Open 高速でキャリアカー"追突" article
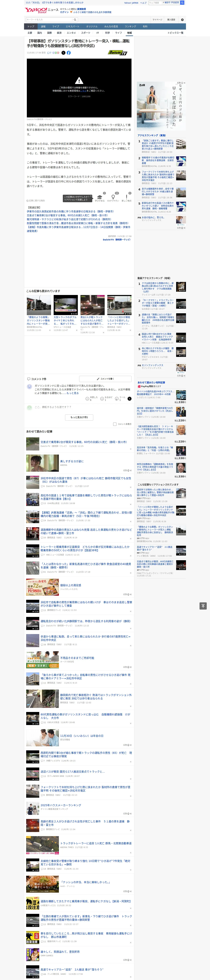 72,969
